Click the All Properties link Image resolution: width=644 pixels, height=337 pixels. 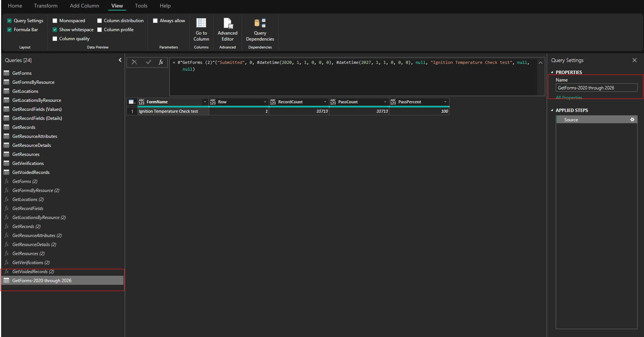coord(569,98)
